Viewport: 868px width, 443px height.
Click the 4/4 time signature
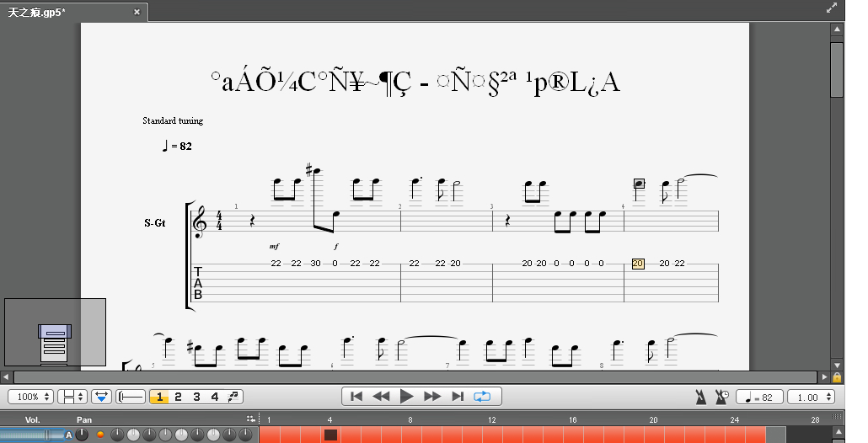click(219, 221)
